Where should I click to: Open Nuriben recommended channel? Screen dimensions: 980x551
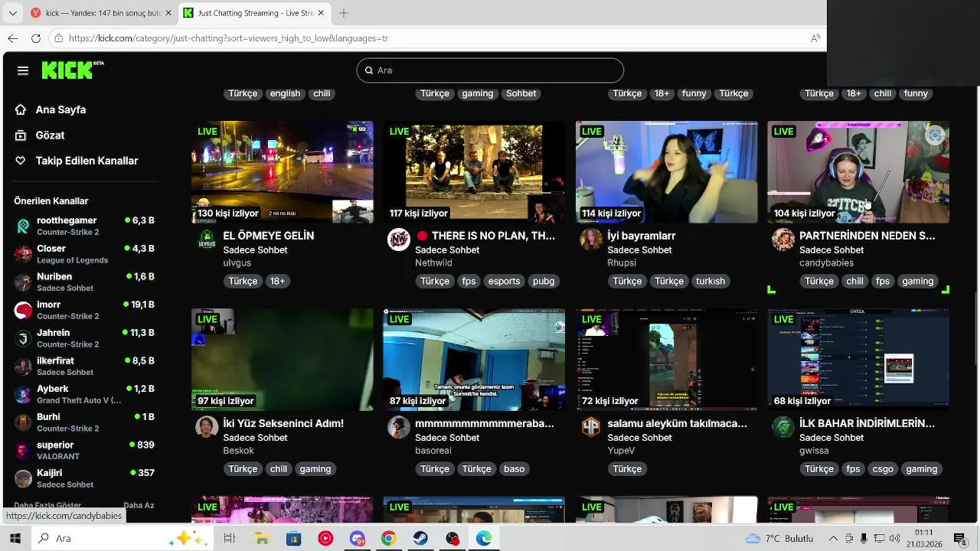(84, 282)
